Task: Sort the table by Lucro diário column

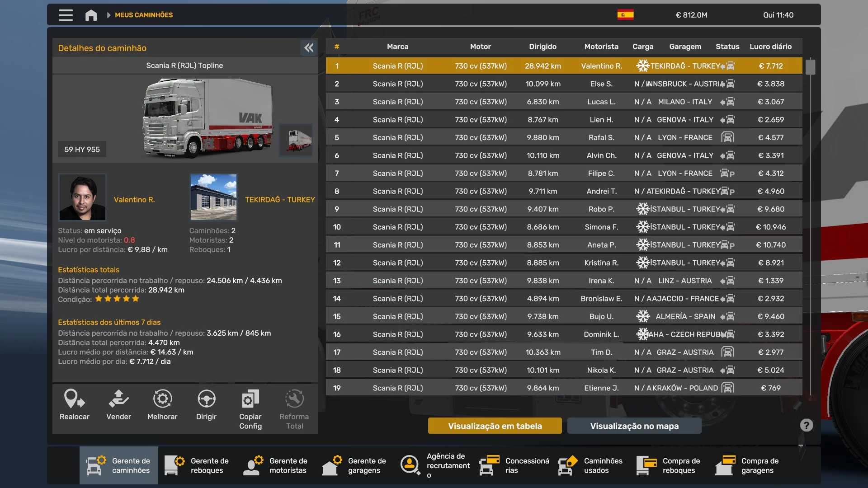Action: point(770,47)
